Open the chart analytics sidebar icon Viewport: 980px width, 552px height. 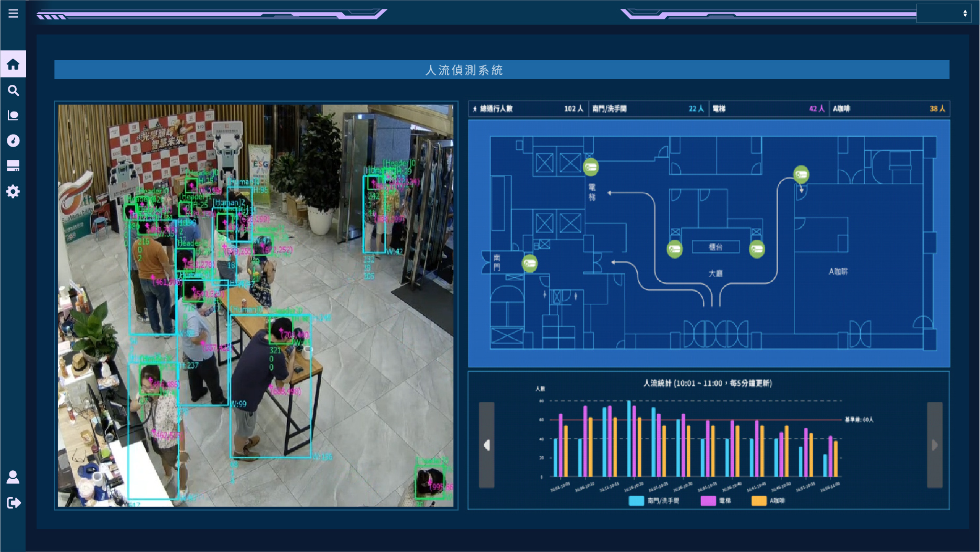13,116
